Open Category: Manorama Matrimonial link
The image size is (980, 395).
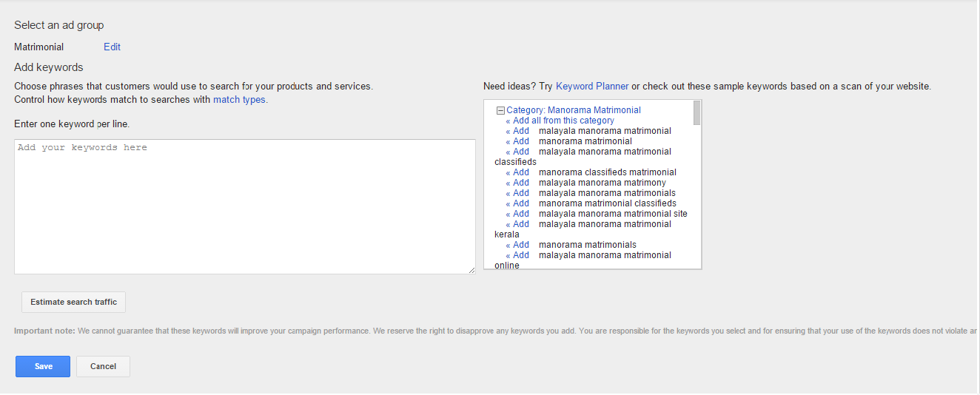click(574, 110)
